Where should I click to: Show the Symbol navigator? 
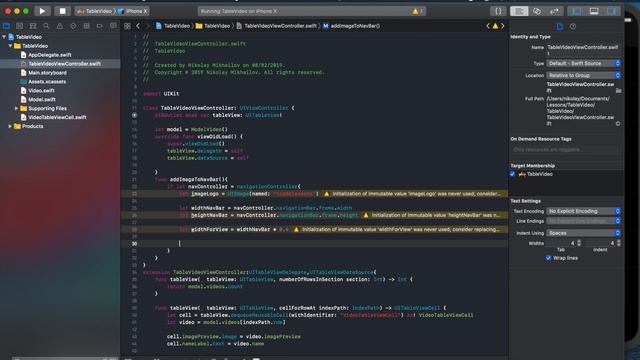point(33,26)
